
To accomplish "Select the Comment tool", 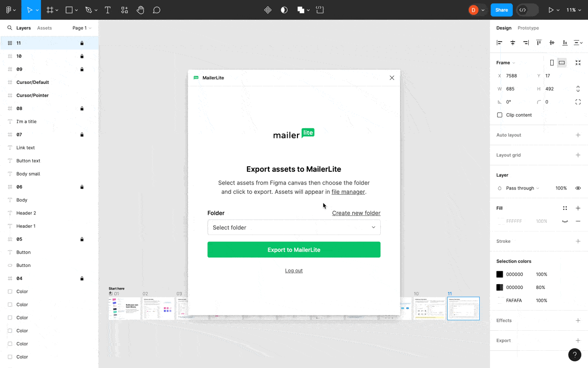I will [157, 10].
